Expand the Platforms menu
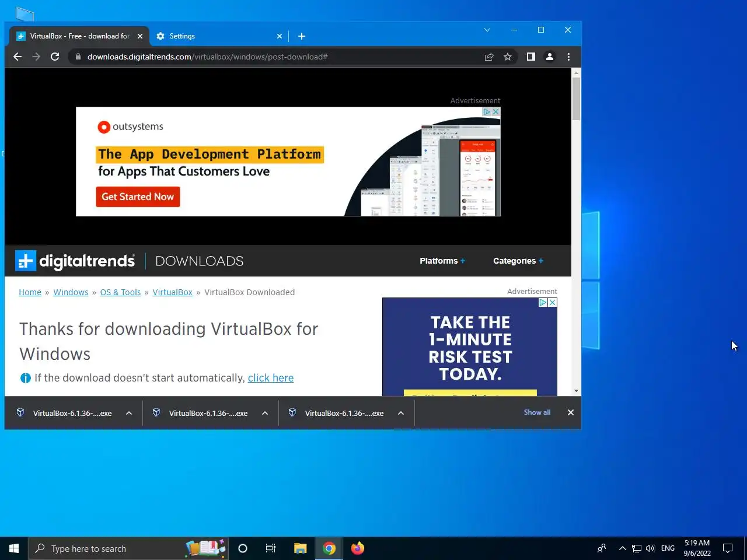Viewport: 747px width, 560px height. tap(442, 261)
